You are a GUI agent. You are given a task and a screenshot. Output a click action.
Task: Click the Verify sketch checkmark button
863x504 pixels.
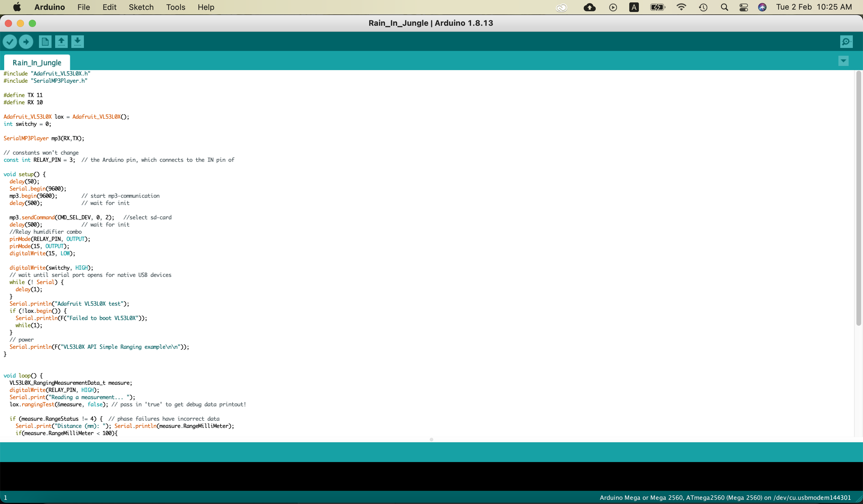[x=10, y=42]
